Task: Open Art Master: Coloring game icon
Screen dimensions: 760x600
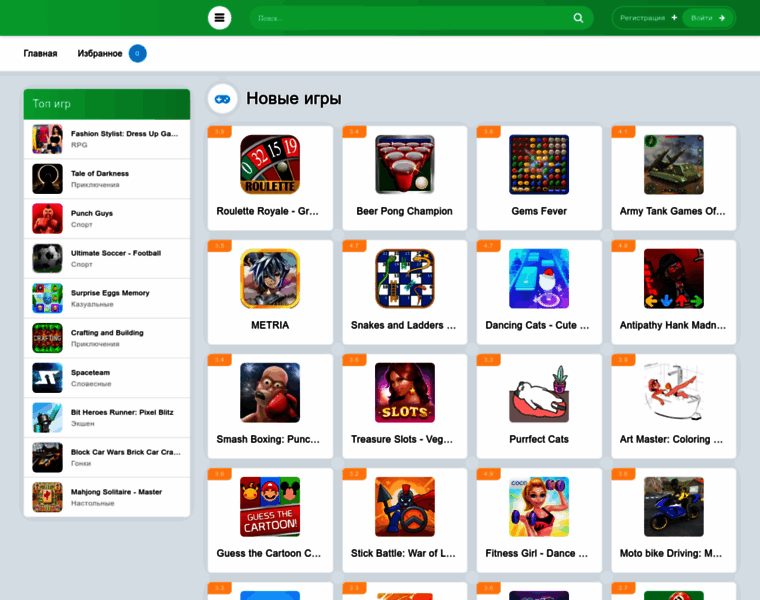Action: tap(674, 393)
